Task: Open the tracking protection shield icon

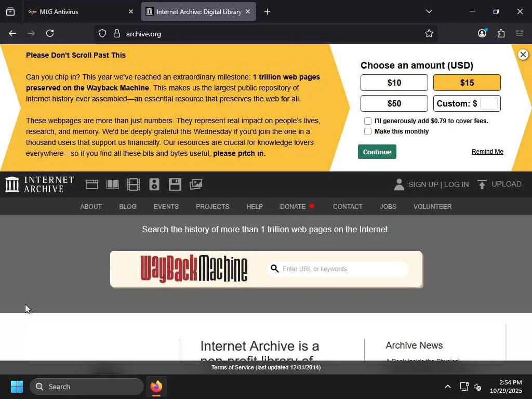Action: 102,33
